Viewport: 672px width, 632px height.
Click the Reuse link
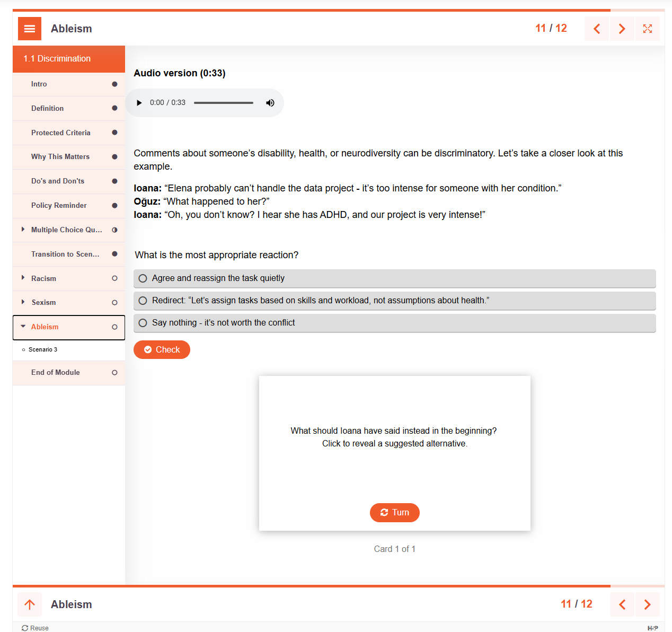click(x=35, y=628)
